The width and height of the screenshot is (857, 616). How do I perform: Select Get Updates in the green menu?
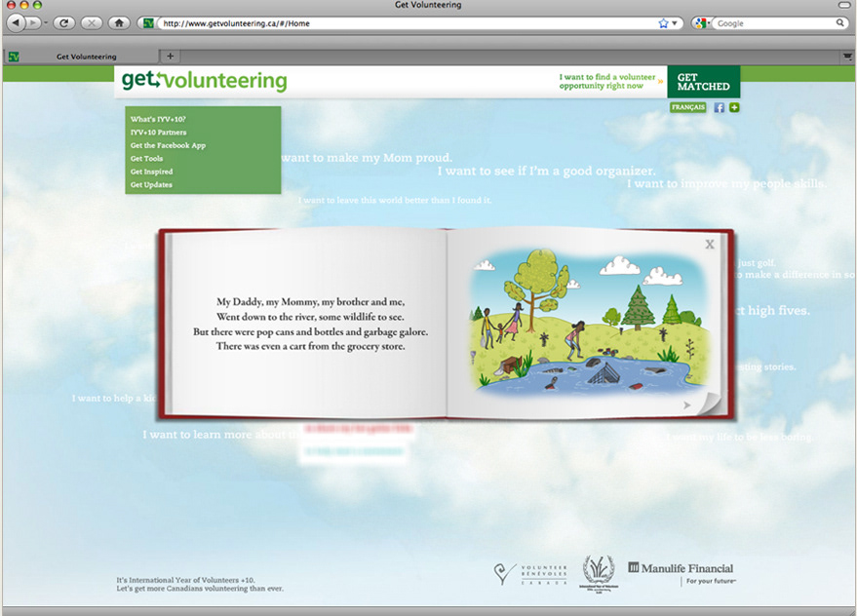(x=151, y=185)
